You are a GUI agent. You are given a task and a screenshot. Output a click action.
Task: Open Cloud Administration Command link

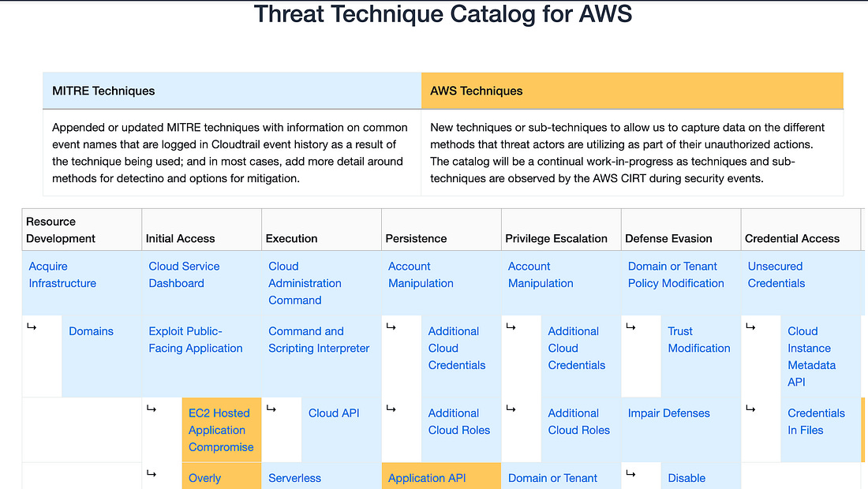305,283
